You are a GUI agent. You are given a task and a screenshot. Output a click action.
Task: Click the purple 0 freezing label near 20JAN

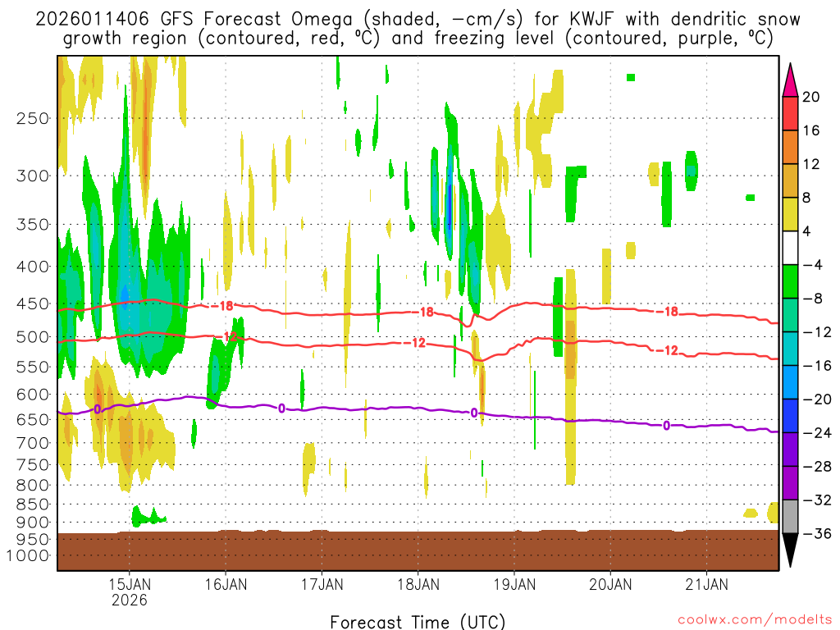tap(666, 426)
